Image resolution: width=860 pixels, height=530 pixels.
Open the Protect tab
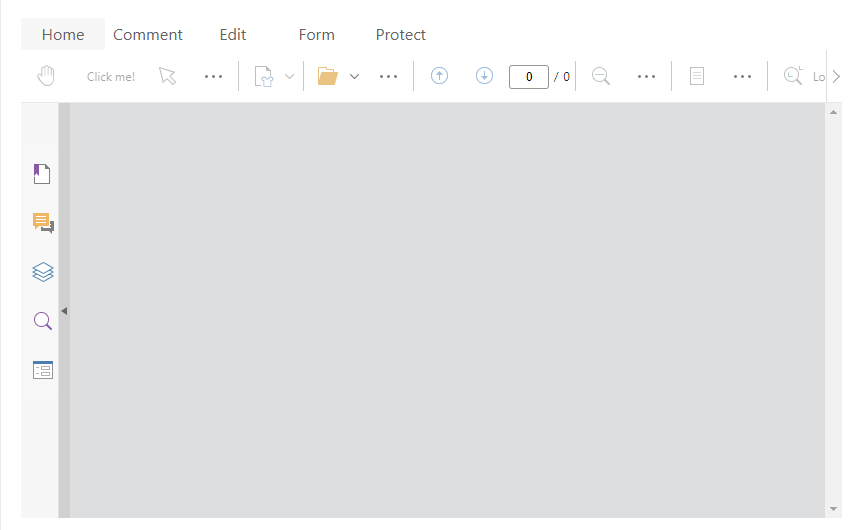(x=400, y=35)
